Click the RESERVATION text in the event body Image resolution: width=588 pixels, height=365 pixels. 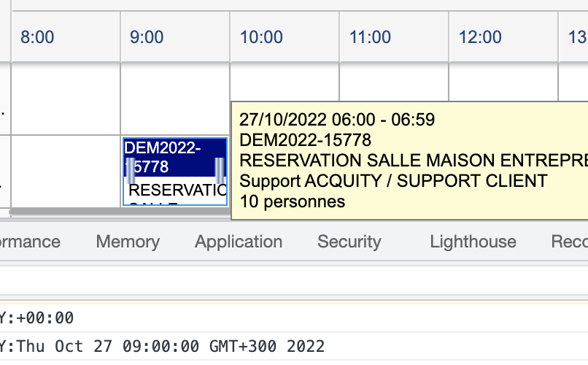(177, 191)
